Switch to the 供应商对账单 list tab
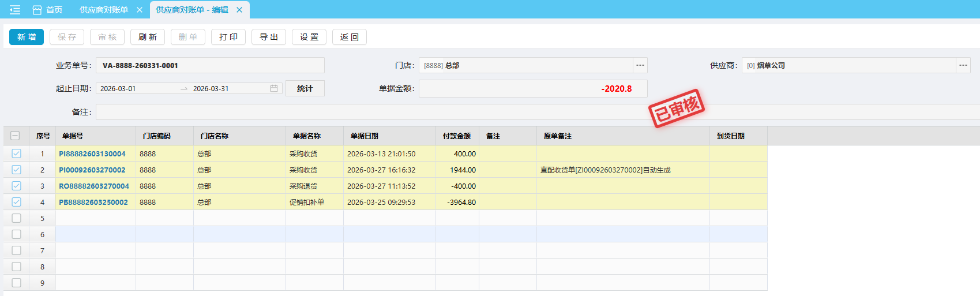This screenshot has width=980, height=296. pyautogui.click(x=104, y=10)
